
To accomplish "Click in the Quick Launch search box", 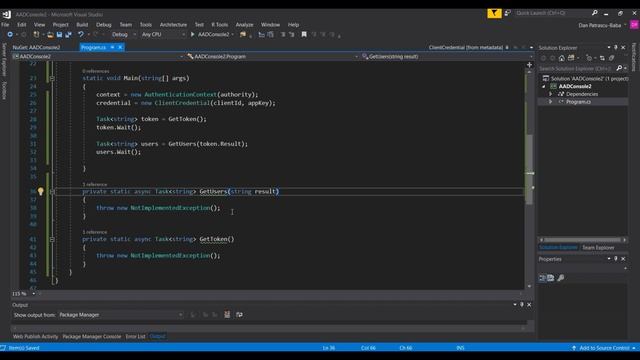I will pos(552,13).
